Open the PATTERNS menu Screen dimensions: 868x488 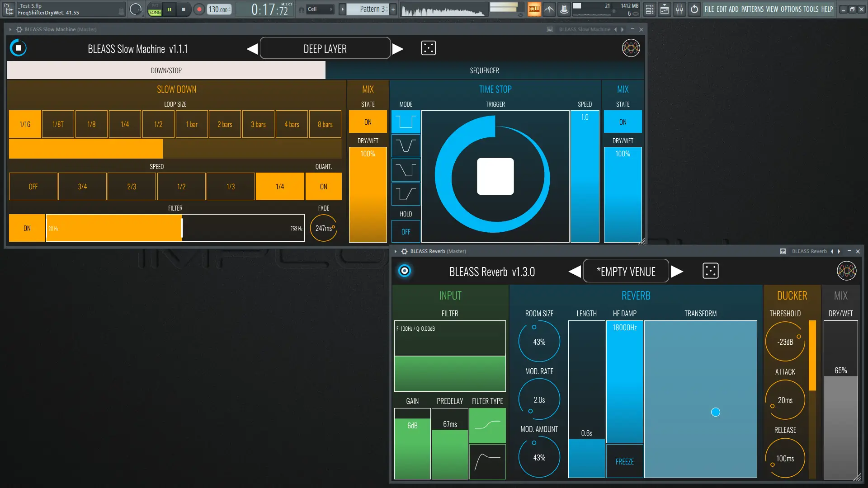point(752,9)
